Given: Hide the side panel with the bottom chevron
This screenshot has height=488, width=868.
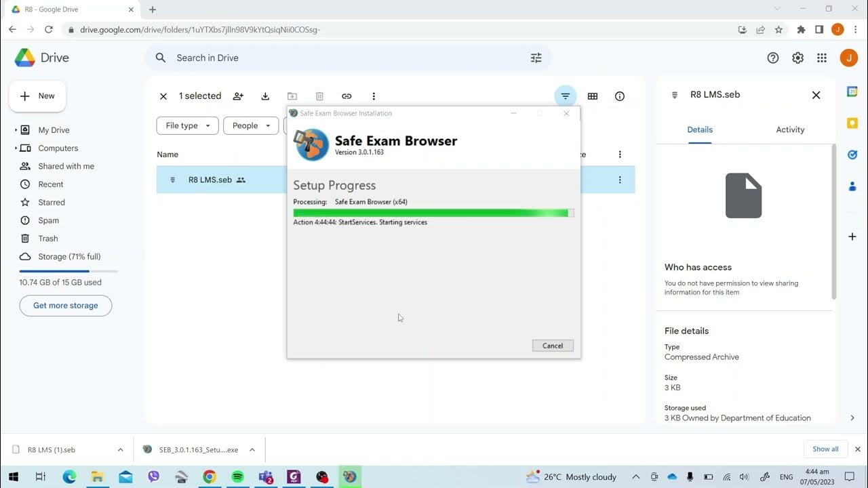Looking at the screenshot, I should [852, 418].
